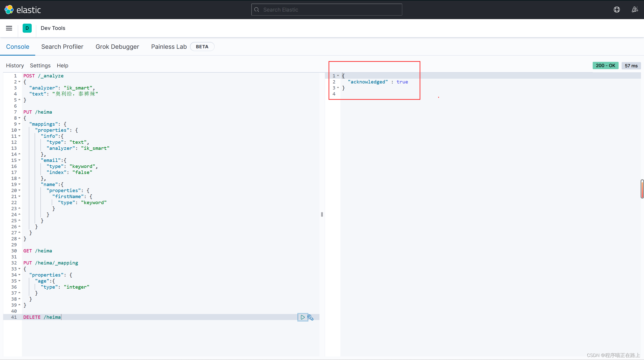Fold the response JSON on line 1
Image resolution: width=644 pixels, height=360 pixels.
click(338, 76)
